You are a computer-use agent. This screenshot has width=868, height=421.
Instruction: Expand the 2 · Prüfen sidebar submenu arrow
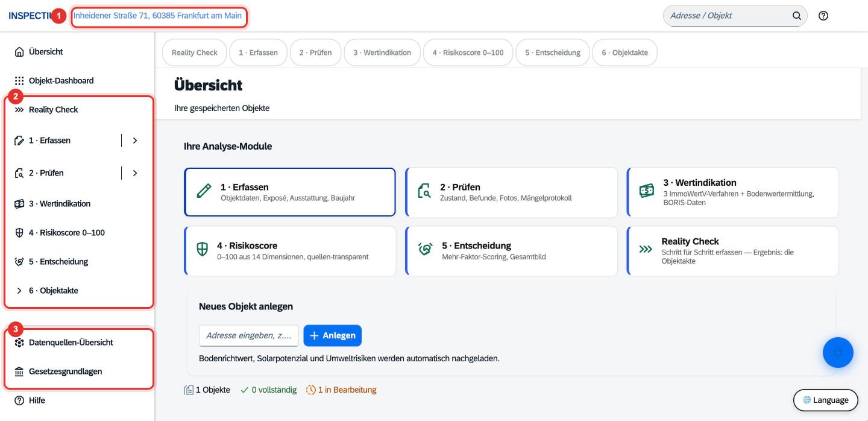point(135,173)
